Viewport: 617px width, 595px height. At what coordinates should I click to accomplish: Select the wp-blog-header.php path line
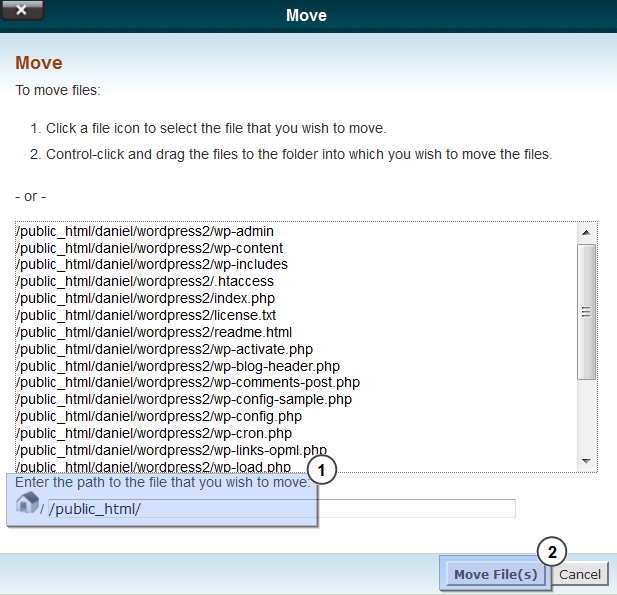pos(178,366)
